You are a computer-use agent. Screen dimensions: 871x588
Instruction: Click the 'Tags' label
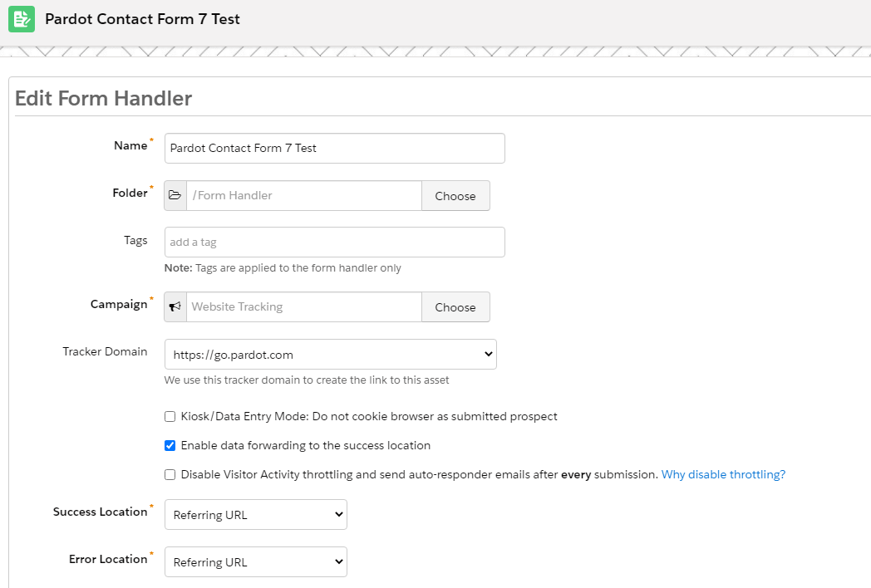point(135,240)
